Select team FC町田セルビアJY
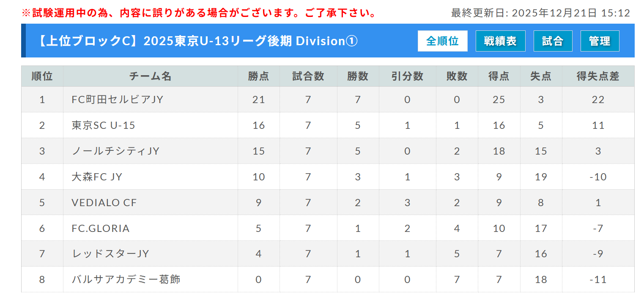Screen dimensions: 644x305 coord(118,100)
